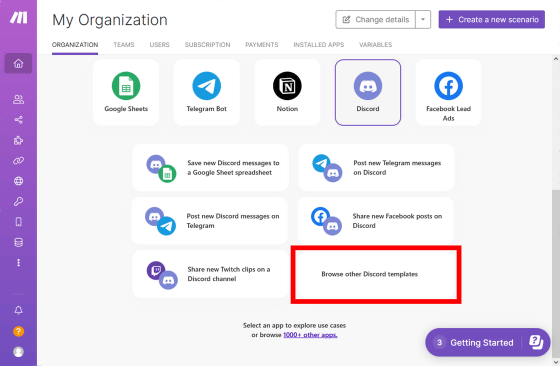Screen dimensions: 560x366
Task: Open Templates puzzle icon in sidebar
Action: click(18, 140)
